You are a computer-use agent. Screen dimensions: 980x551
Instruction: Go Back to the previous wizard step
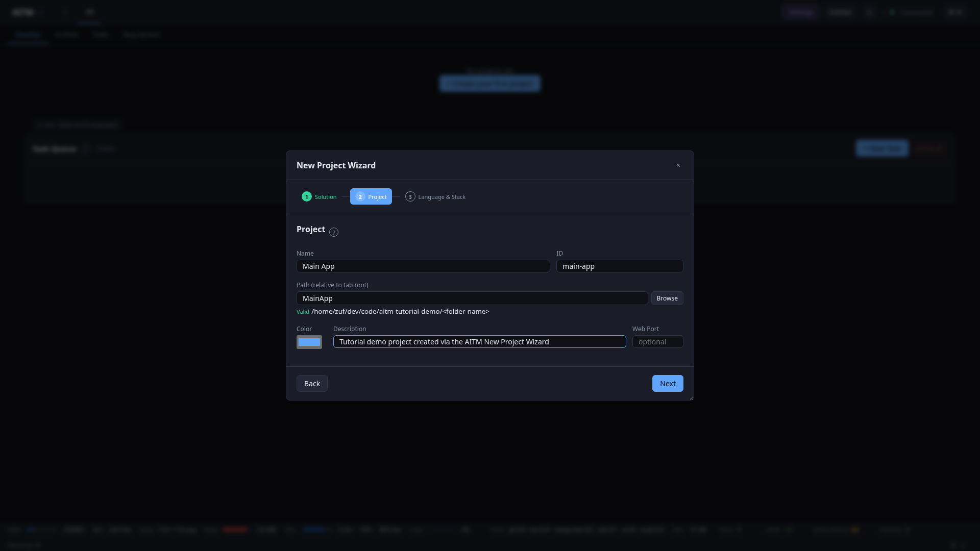(x=312, y=384)
